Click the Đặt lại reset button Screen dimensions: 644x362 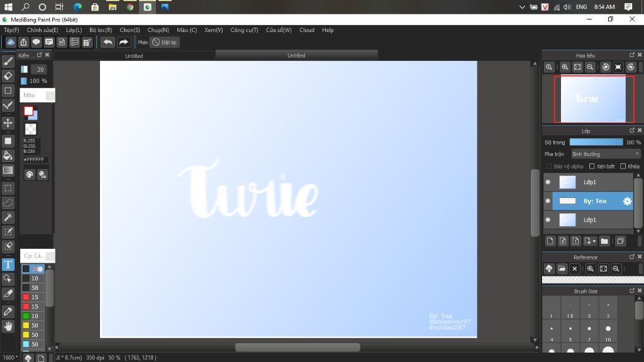pos(164,42)
